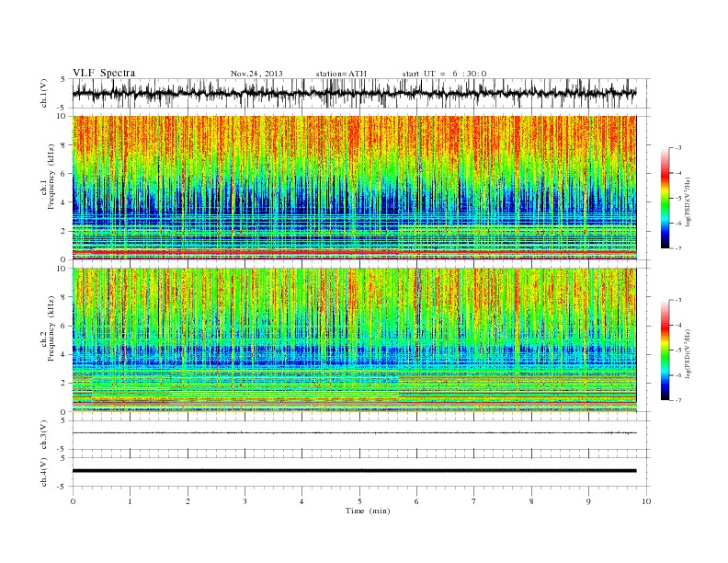The width and height of the screenshot is (728, 563).
Task: Click the 'ch.3(V)' axis label
Action: coord(44,435)
